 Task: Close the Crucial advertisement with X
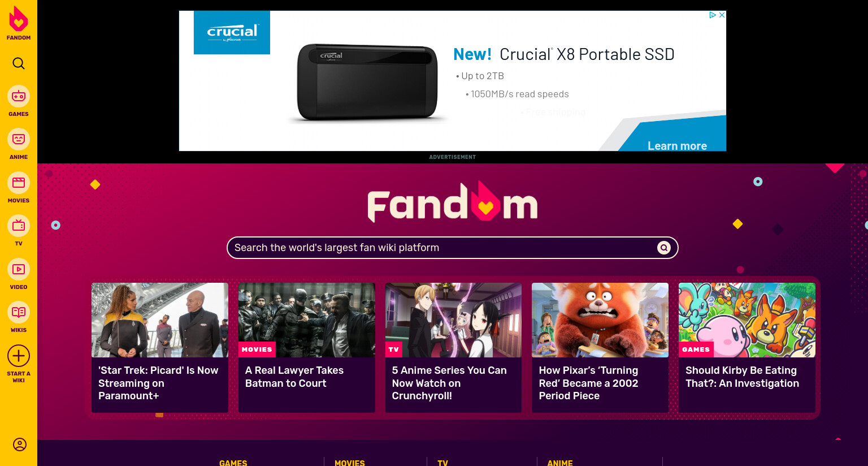pyautogui.click(x=722, y=15)
